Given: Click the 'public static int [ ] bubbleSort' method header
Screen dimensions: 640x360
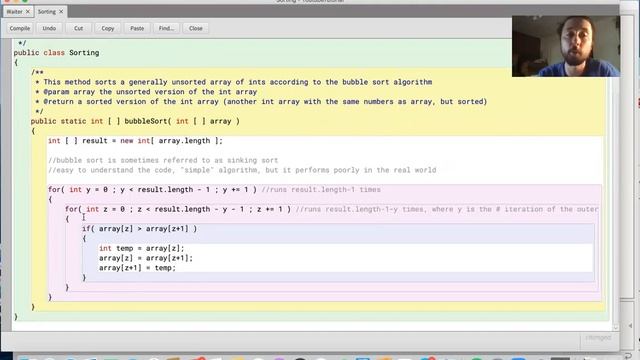Looking at the screenshot, I should click(135, 121).
